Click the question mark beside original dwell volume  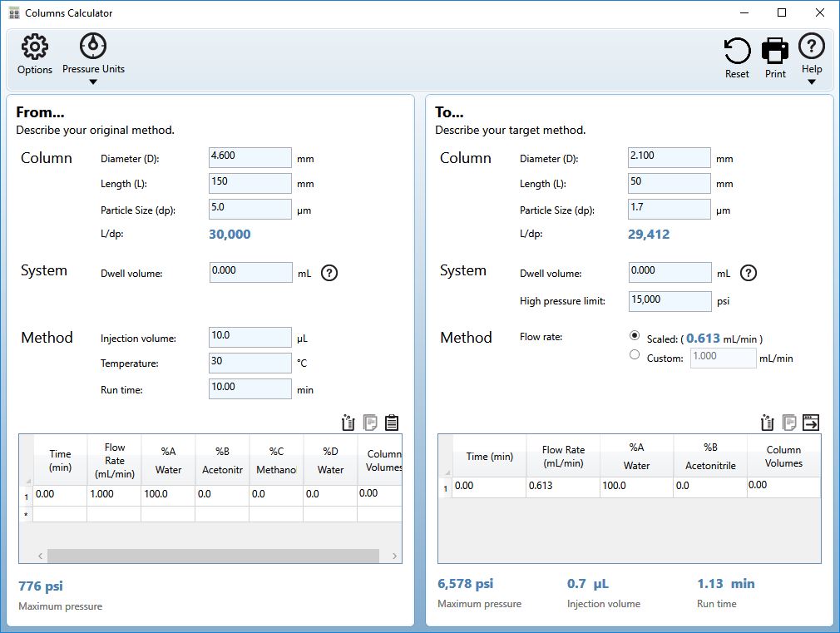[329, 272]
